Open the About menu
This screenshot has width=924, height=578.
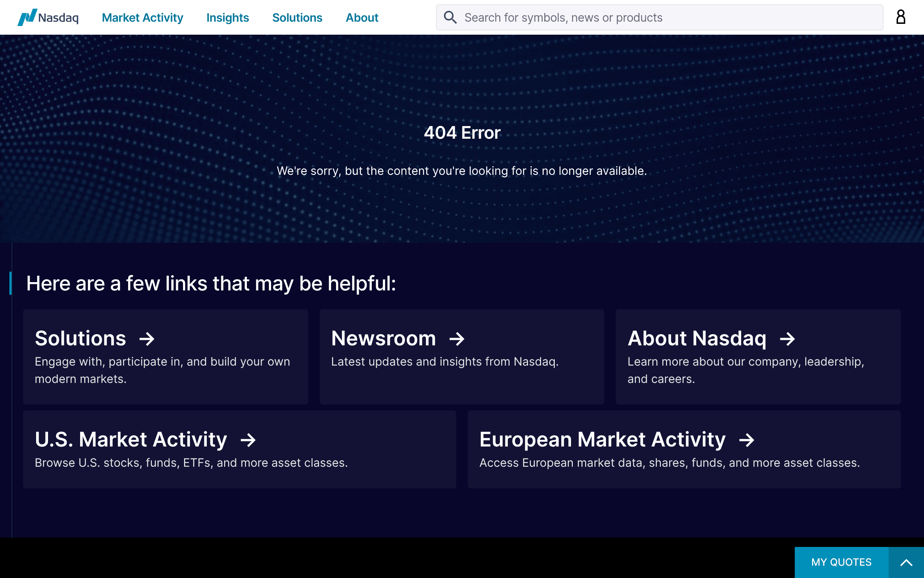click(x=362, y=18)
